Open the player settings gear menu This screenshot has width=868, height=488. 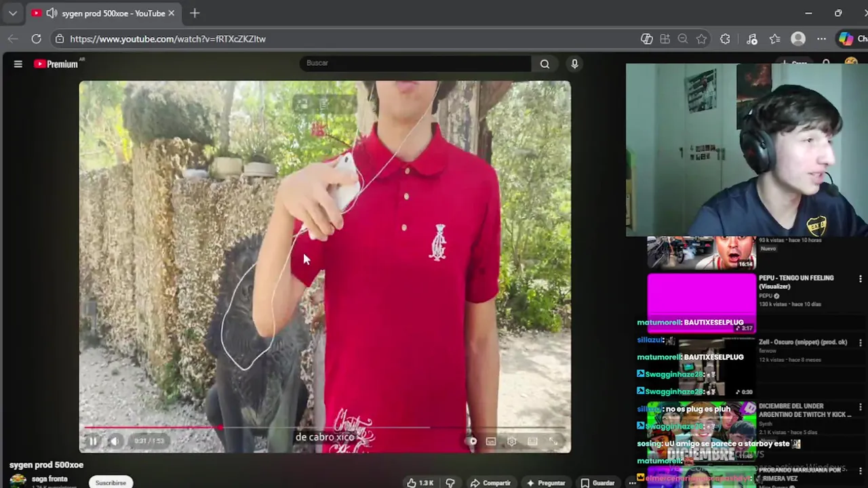point(512,442)
